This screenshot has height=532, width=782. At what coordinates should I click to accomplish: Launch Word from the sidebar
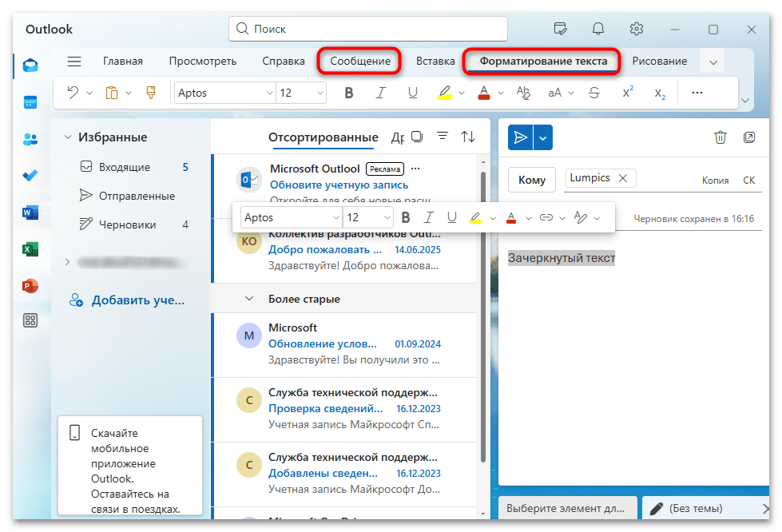click(30, 213)
